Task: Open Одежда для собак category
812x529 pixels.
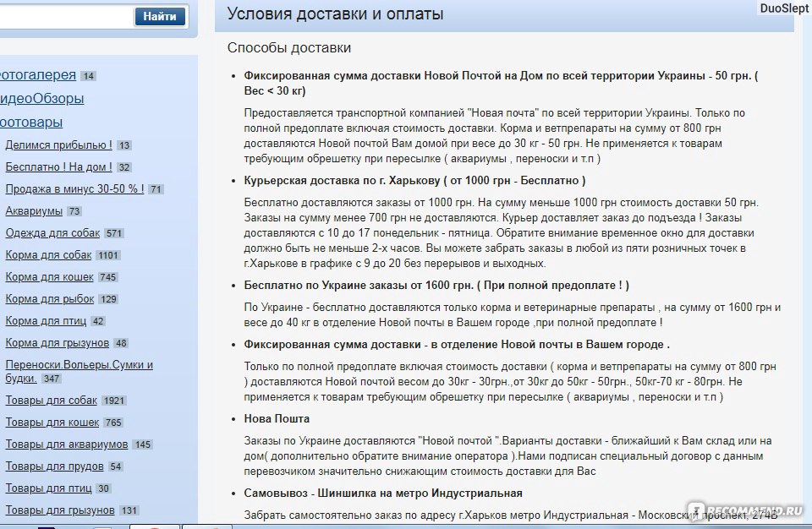Action: click(x=52, y=233)
